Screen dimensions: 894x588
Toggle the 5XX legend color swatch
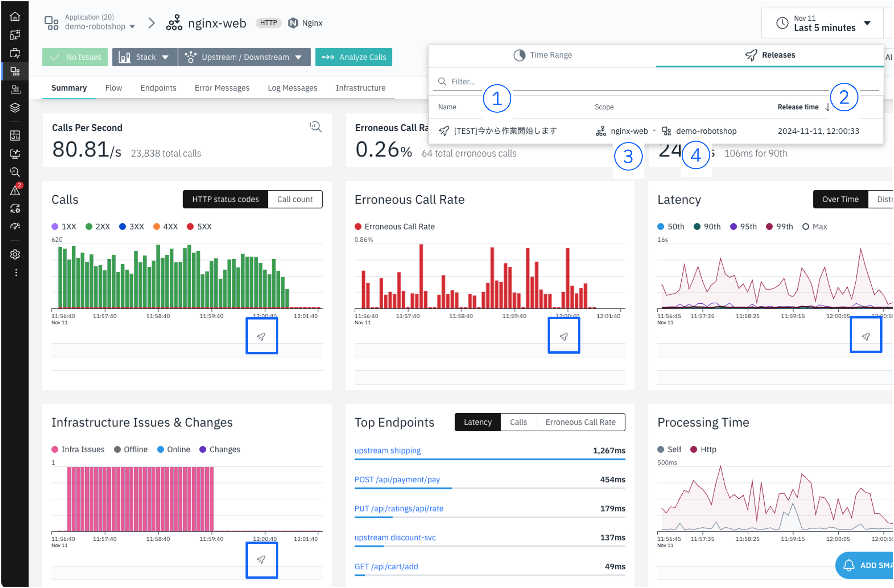pos(190,226)
